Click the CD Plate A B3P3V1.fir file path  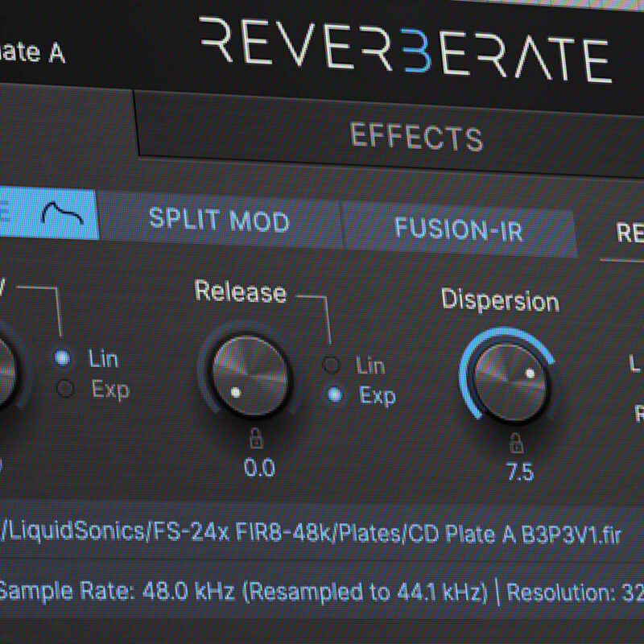(311, 533)
